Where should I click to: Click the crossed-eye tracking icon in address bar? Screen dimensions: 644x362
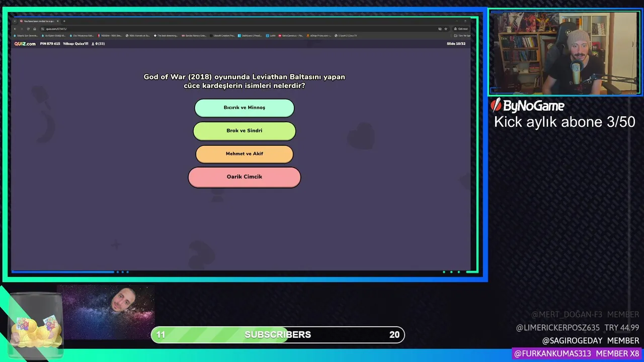coord(440,29)
